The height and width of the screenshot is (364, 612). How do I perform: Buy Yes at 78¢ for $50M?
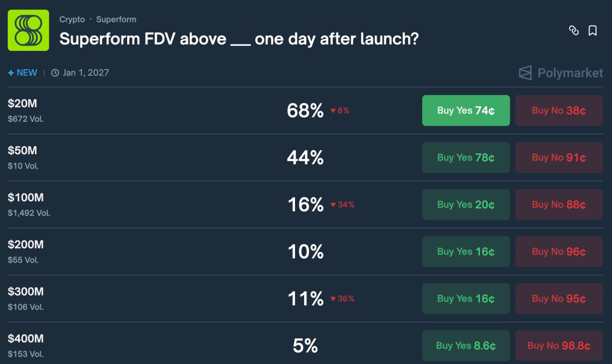pos(466,158)
